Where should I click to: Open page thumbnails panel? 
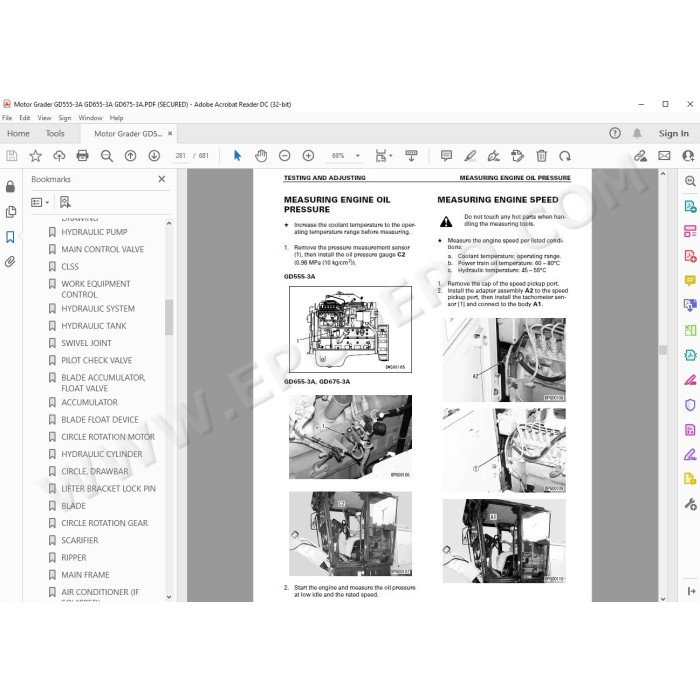coord(11,212)
